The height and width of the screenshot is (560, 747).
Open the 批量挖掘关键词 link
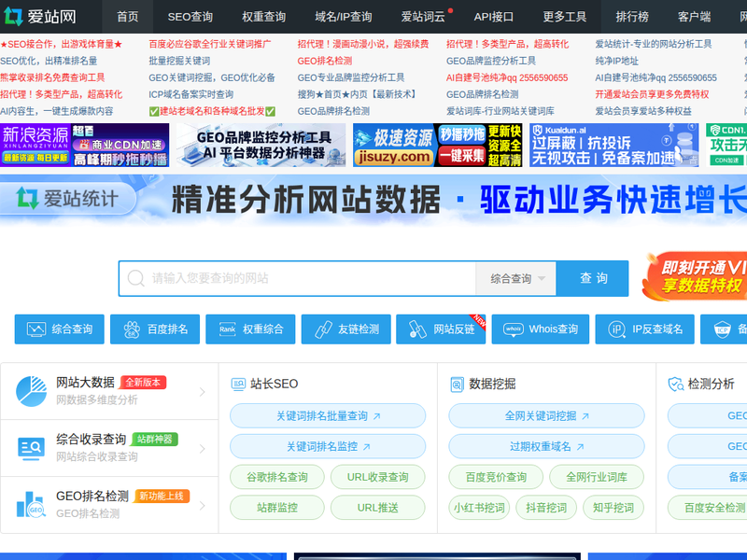pos(179,61)
